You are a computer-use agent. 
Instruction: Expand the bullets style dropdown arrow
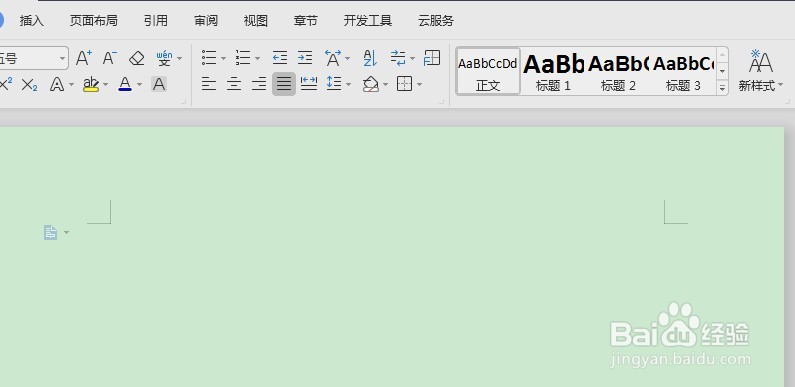click(x=224, y=59)
